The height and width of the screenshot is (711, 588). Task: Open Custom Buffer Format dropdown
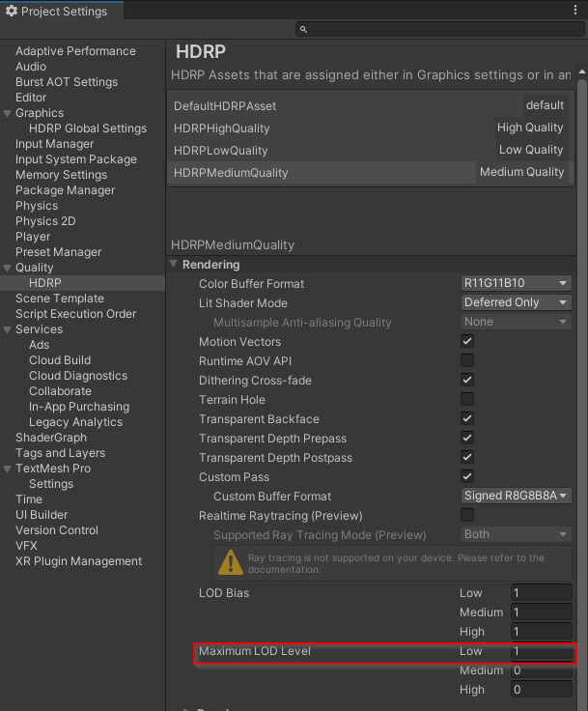(517, 496)
